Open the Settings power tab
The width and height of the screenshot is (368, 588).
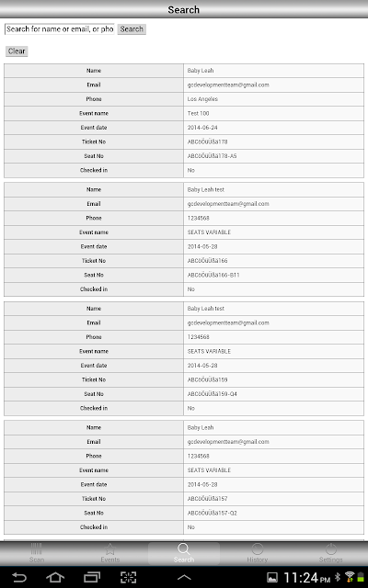[331, 553]
